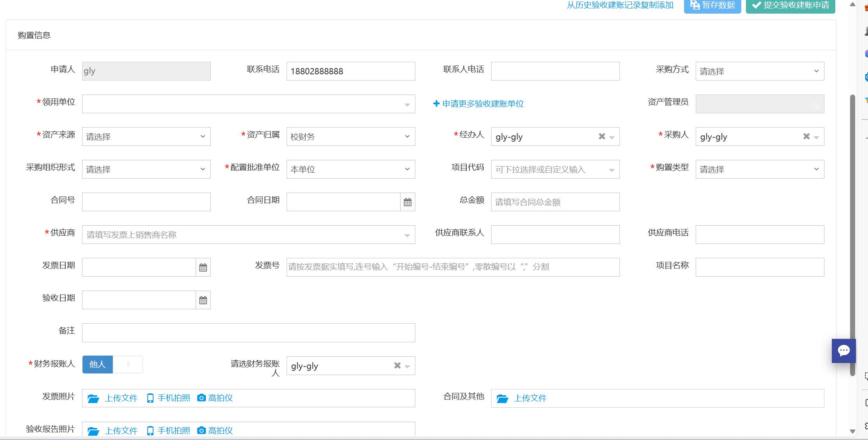Toggle the financial reimbursement person switch

coord(112,365)
